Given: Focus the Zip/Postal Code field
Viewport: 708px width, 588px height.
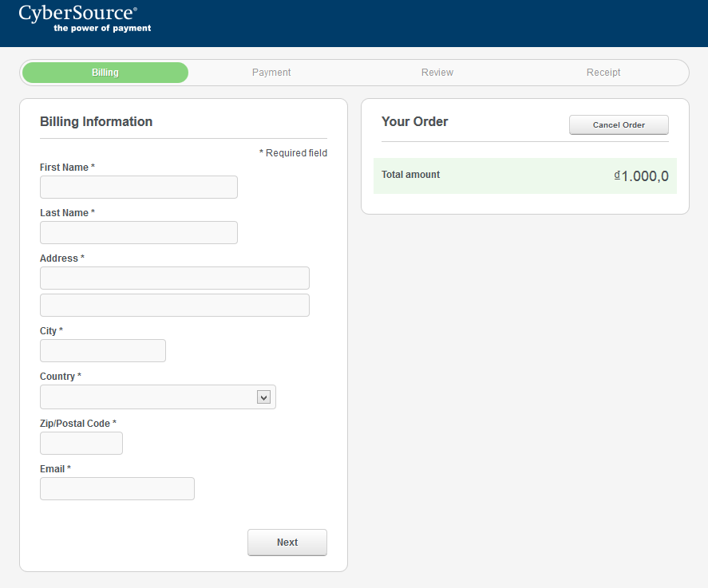Looking at the screenshot, I should pyautogui.click(x=81, y=444).
